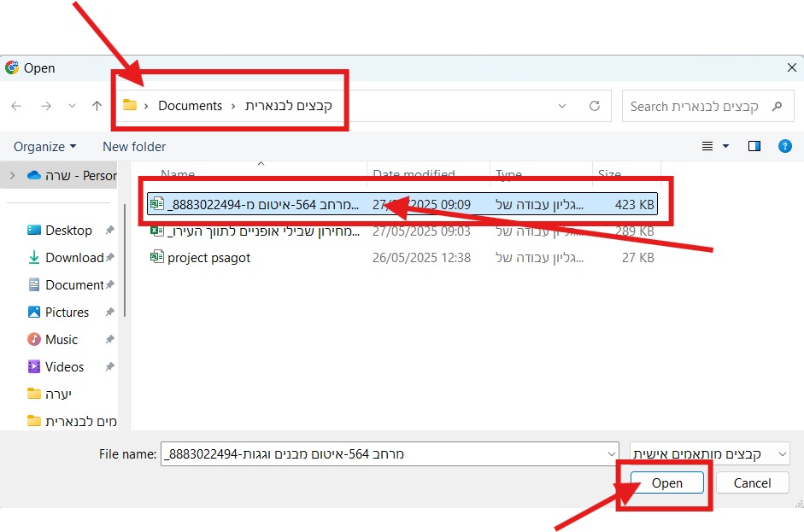The width and height of the screenshot is (804, 532).
Task: Click the Back navigation arrow
Action: pyautogui.click(x=17, y=106)
